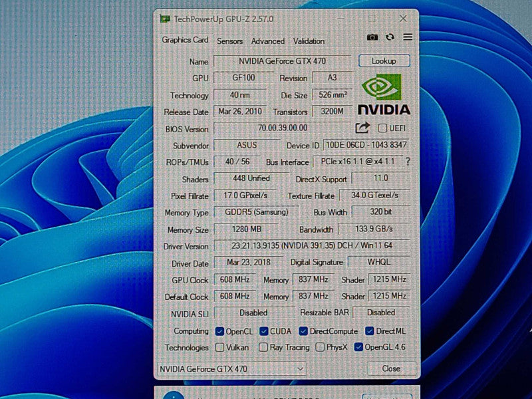
Task: Click the Pixel Fillrate field 17.0 GPixel/s
Action: point(245,196)
